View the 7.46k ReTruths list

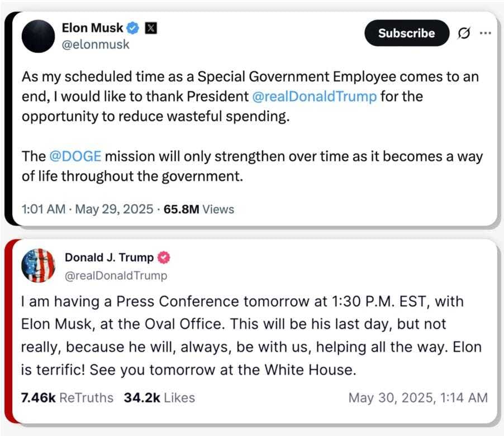(x=66, y=397)
